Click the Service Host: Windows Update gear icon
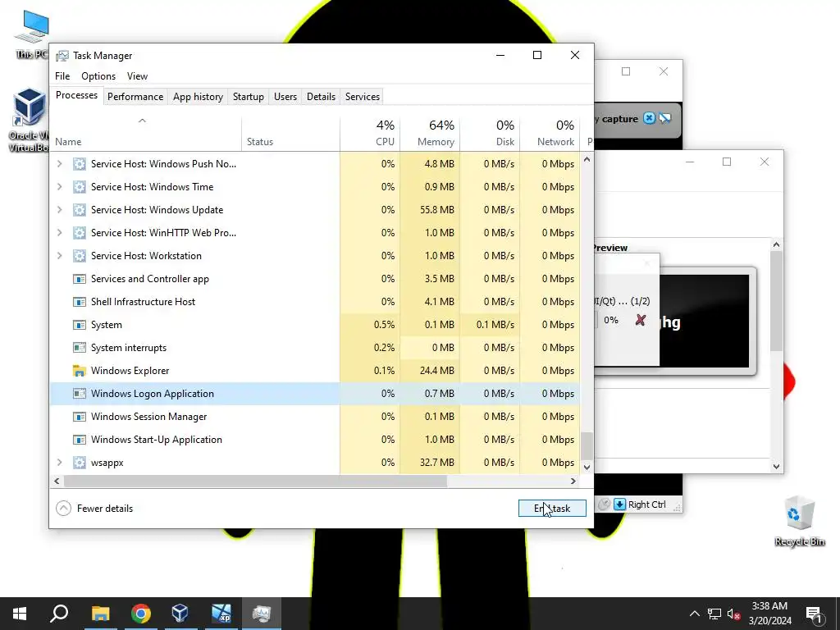The height and width of the screenshot is (630, 840). [x=80, y=210]
